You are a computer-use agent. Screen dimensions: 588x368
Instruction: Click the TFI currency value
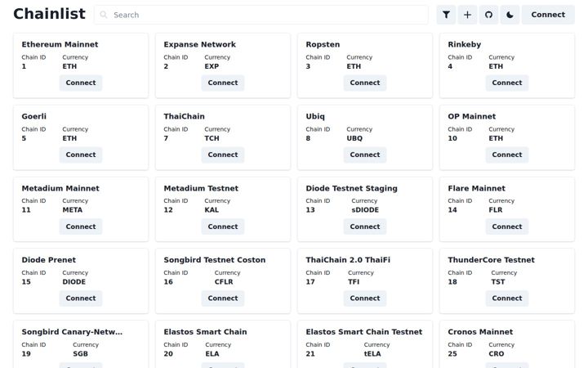[x=354, y=281]
